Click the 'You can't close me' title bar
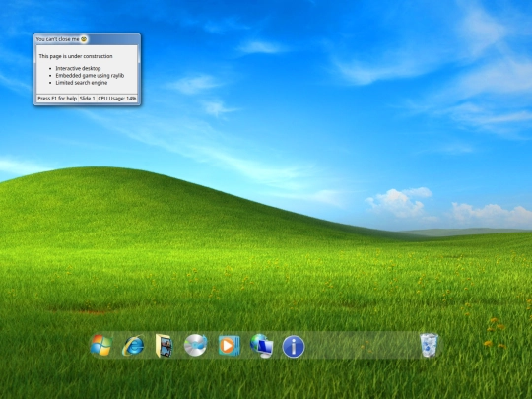 [x=88, y=39]
